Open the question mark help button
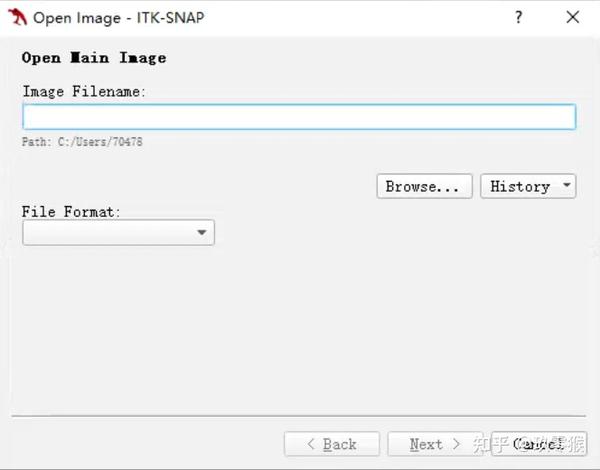Image resolution: width=600 pixels, height=470 pixels. 518,17
